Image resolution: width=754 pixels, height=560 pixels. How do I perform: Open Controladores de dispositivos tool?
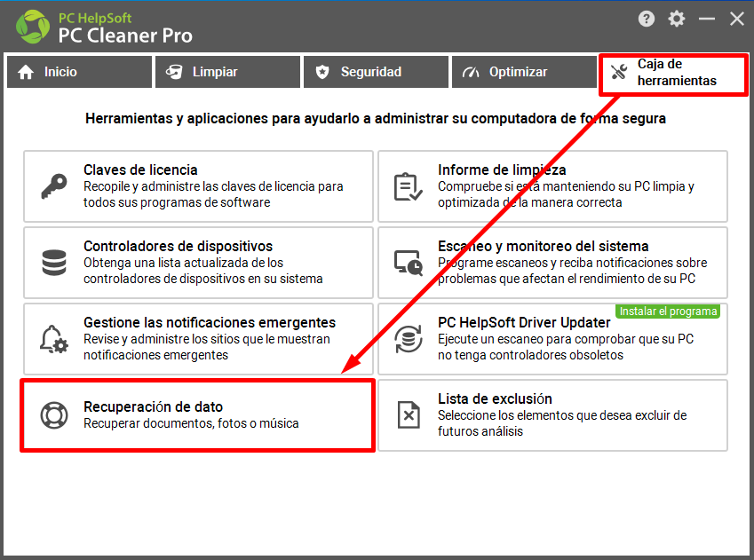click(x=198, y=263)
